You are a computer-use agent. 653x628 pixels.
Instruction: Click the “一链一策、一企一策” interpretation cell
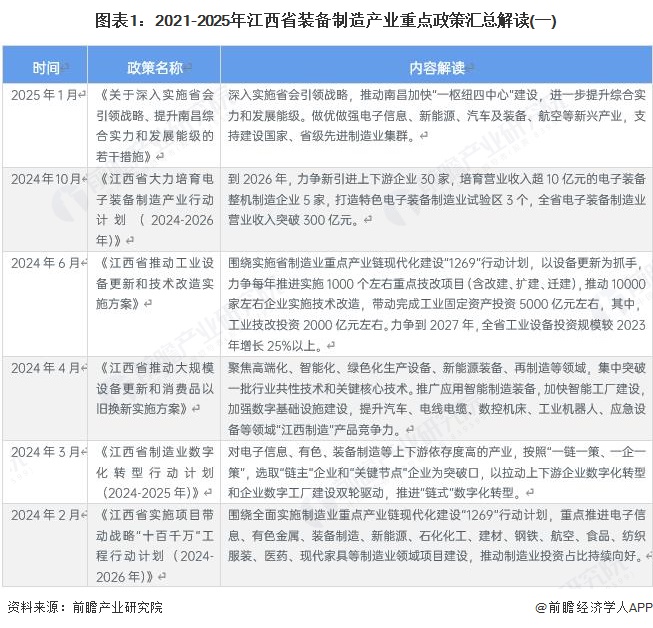pos(436,472)
